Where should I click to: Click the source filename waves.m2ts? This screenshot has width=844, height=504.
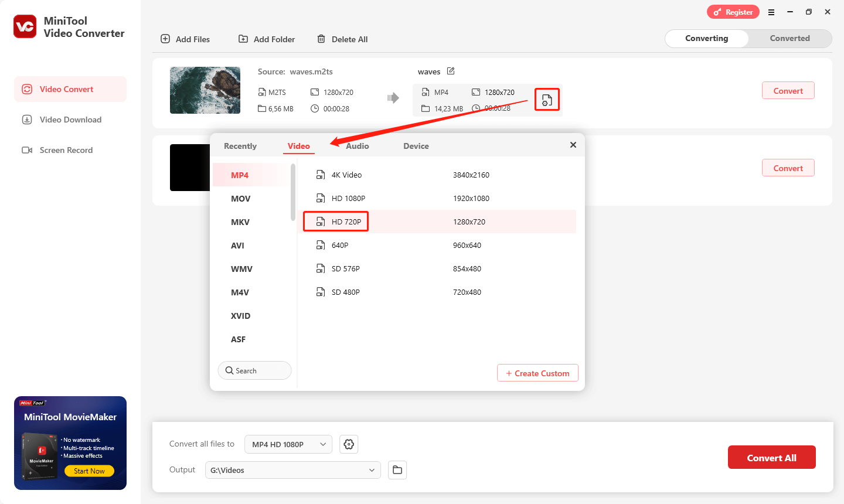point(311,71)
